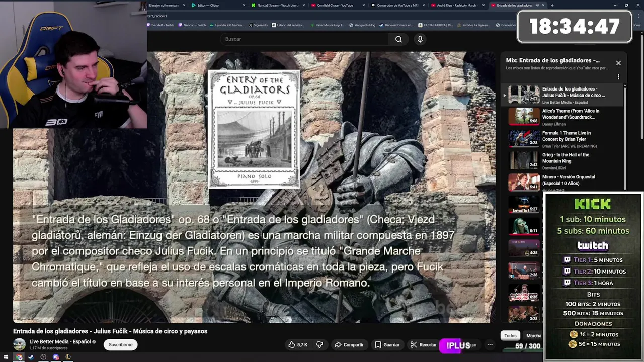Viewport: 644px width, 362px height.
Task: Open more actions ellipsis menu
Action: tap(490, 345)
